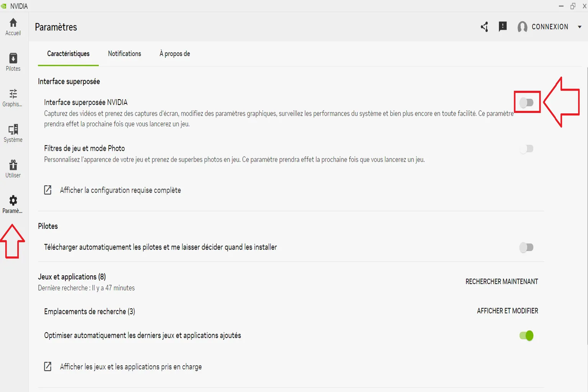Screen dimensions: 588x392
Task: Switch to the Caractéristiques tab
Action: tap(68, 54)
